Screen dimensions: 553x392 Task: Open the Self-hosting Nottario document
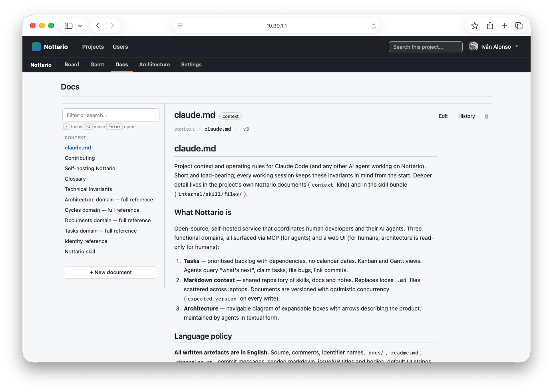tap(90, 168)
